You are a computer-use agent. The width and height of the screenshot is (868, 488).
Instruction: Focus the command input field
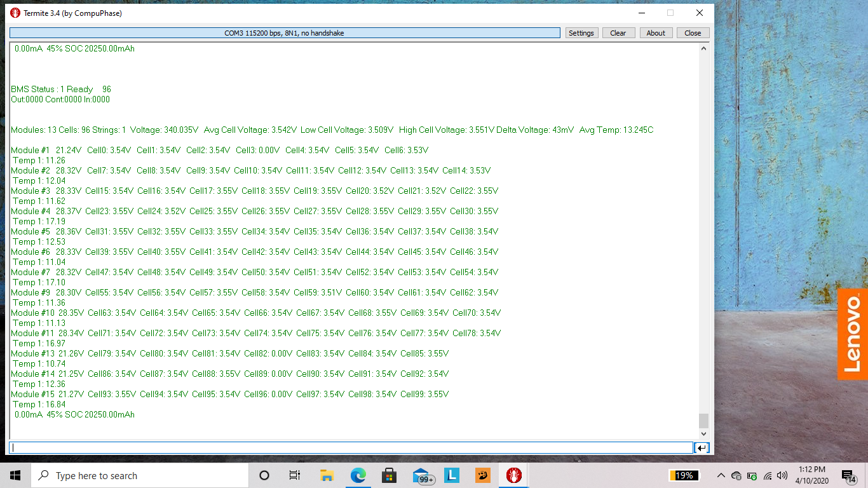pos(351,448)
